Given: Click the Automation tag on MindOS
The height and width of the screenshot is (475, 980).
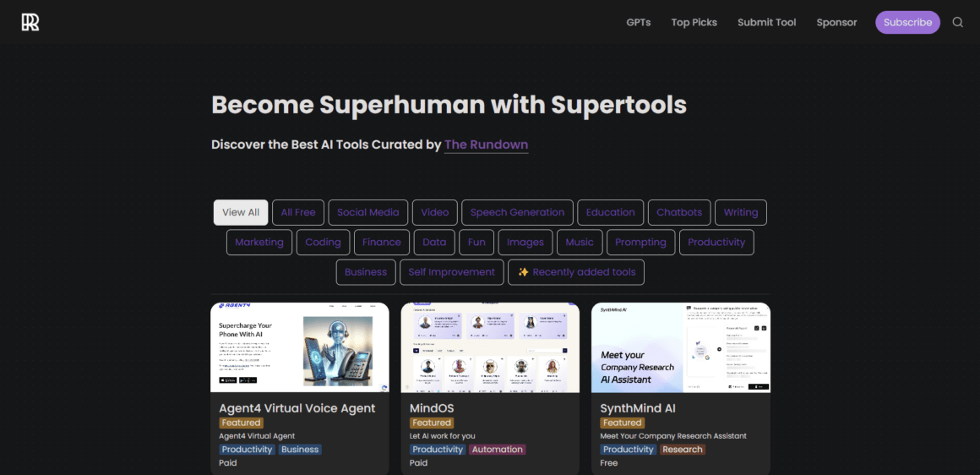Looking at the screenshot, I should click(x=498, y=450).
